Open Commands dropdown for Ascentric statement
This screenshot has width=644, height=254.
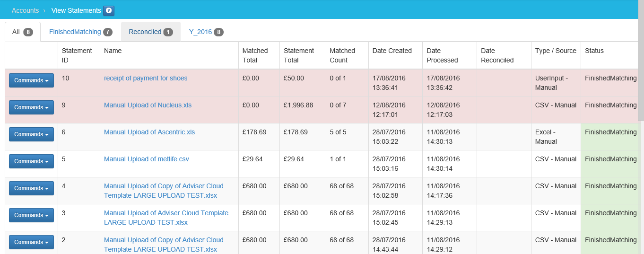31,134
